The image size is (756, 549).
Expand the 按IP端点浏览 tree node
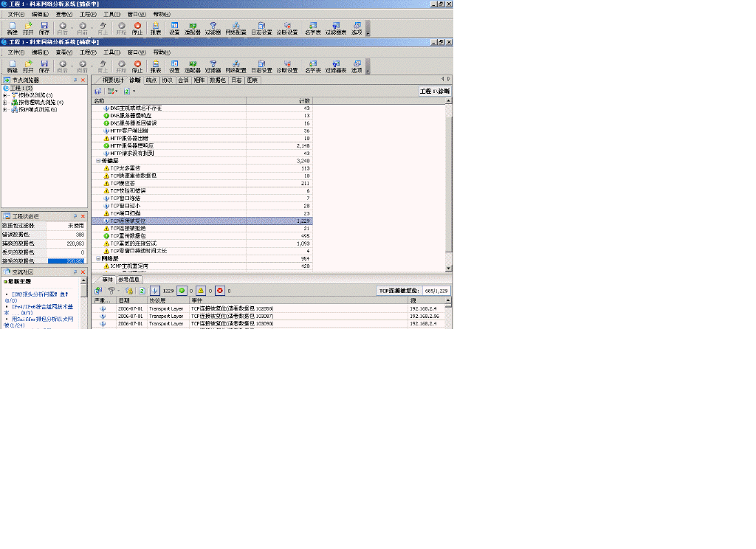[5, 109]
